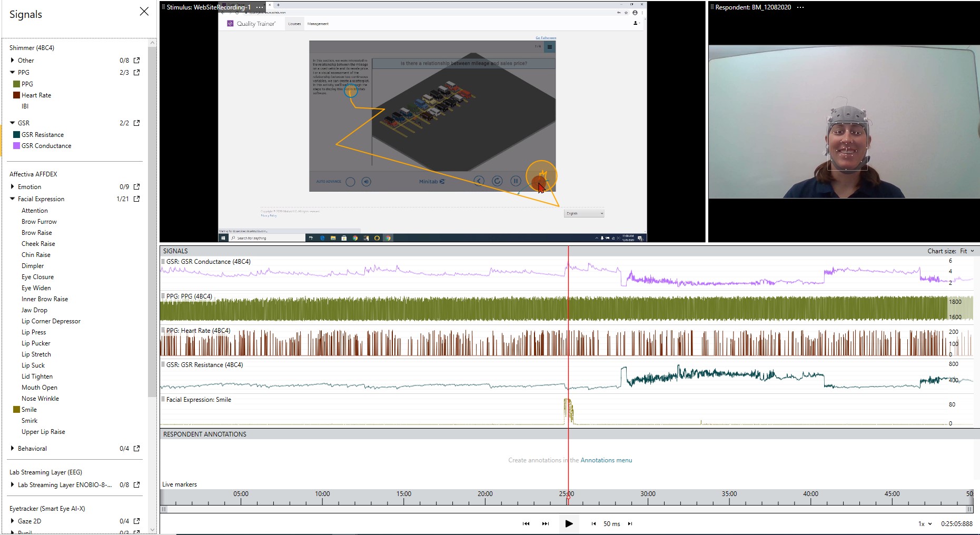Enable the Lip Pucker signal
Viewport: 980px width, 535px height.
[x=36, y=343]
